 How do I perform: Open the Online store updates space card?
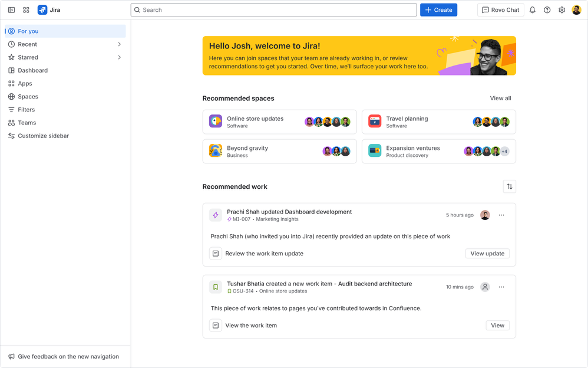[279, 121]
